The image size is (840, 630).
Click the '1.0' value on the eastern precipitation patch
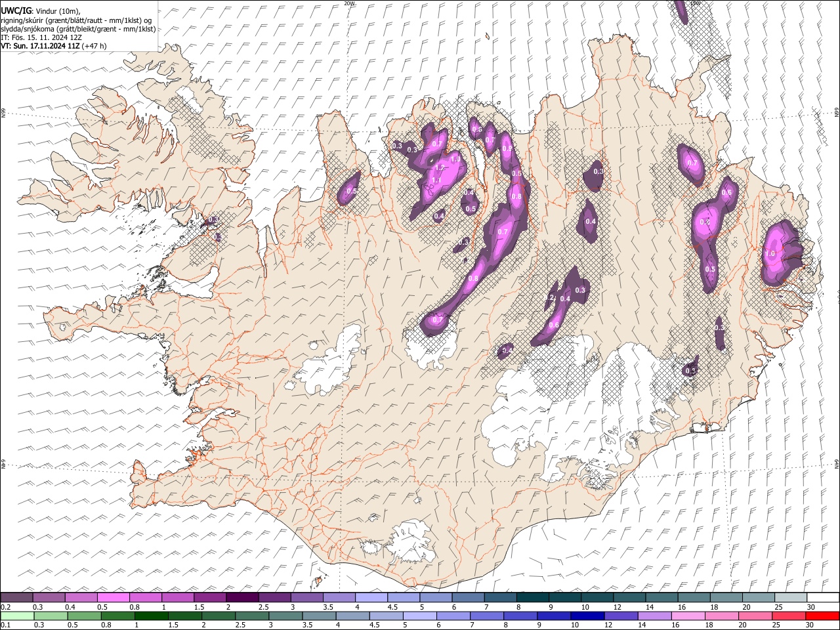pyautogui.click(x=770, y=253)
